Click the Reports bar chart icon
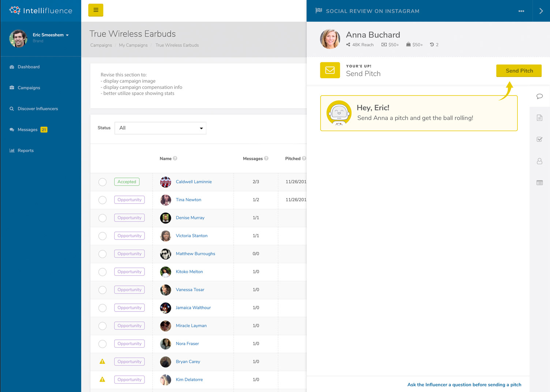The height and width of the screenshot is (392, 550). point(12,150)
